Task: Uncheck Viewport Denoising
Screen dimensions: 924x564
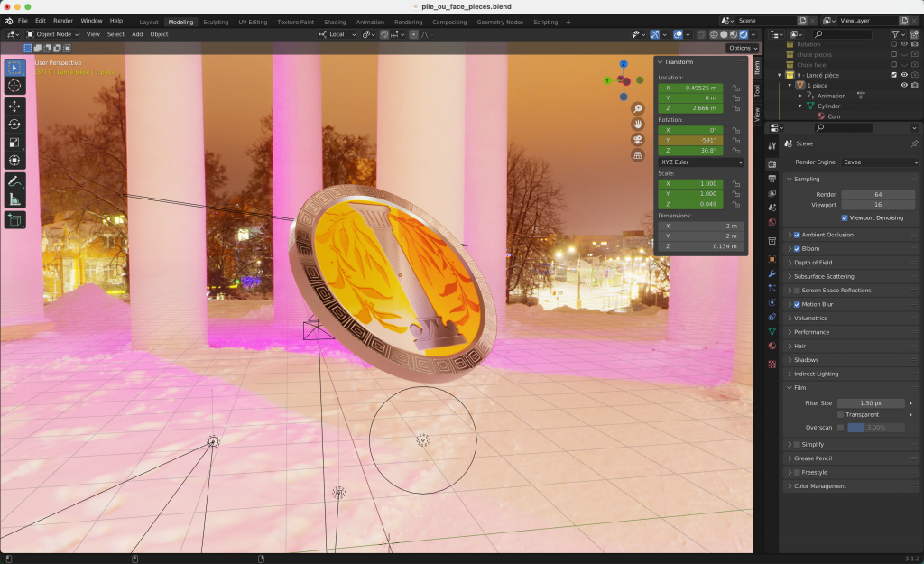Action: click(x=845, y=217)
